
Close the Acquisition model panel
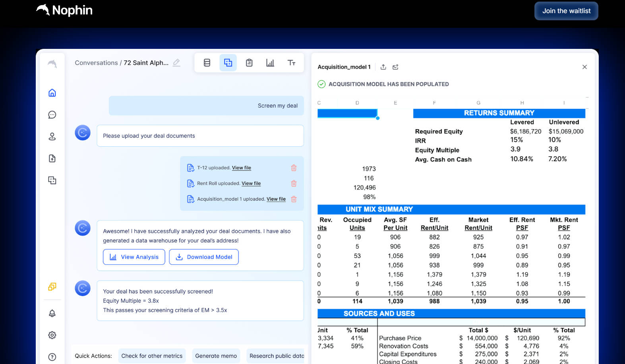point(584,67)
